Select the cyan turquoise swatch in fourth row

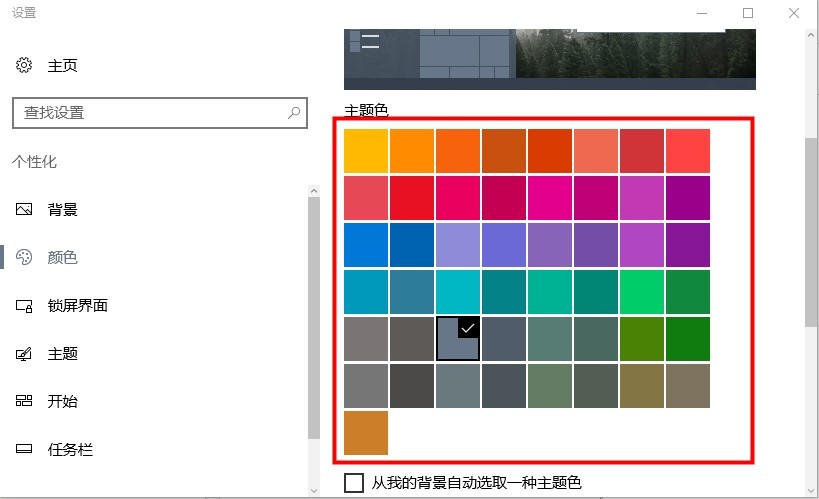coord(458,292)
